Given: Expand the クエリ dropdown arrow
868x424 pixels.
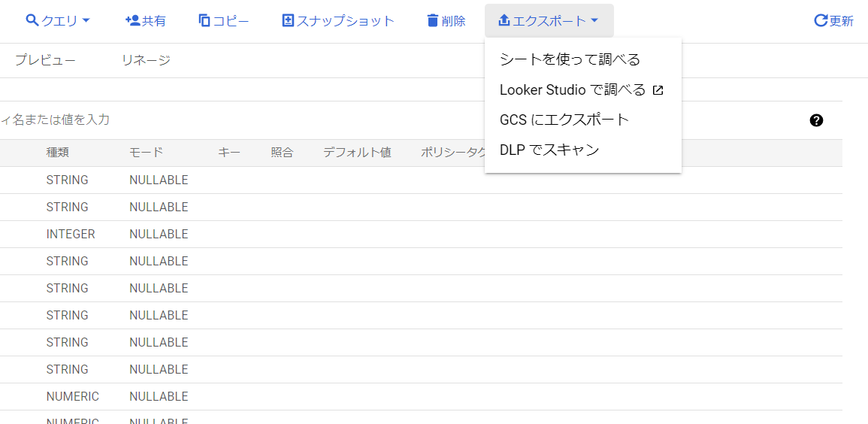Looking at the screenshot, I should coord(85,21).
